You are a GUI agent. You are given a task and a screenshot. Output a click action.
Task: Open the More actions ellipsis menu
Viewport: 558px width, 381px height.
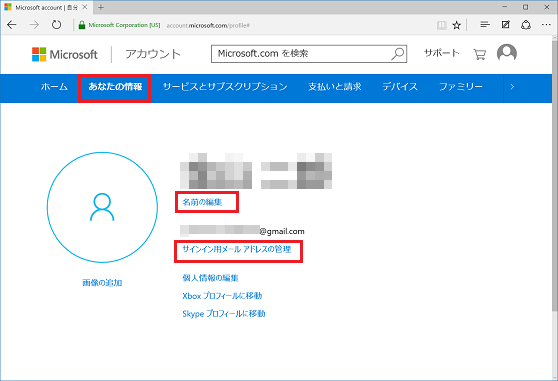pos(546,25)
